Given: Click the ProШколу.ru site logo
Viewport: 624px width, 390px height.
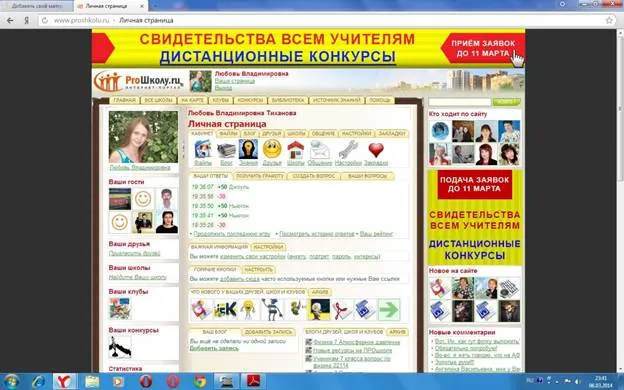Looking at the screenshot, I should (x=138, y=82).
